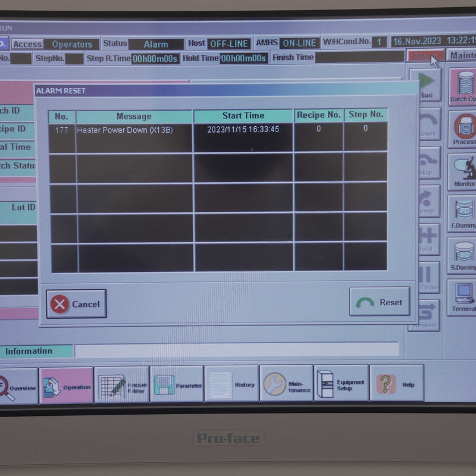
Task: Switch to the Alarm tab
Action: pyautogui.click(x=425, y=57)
